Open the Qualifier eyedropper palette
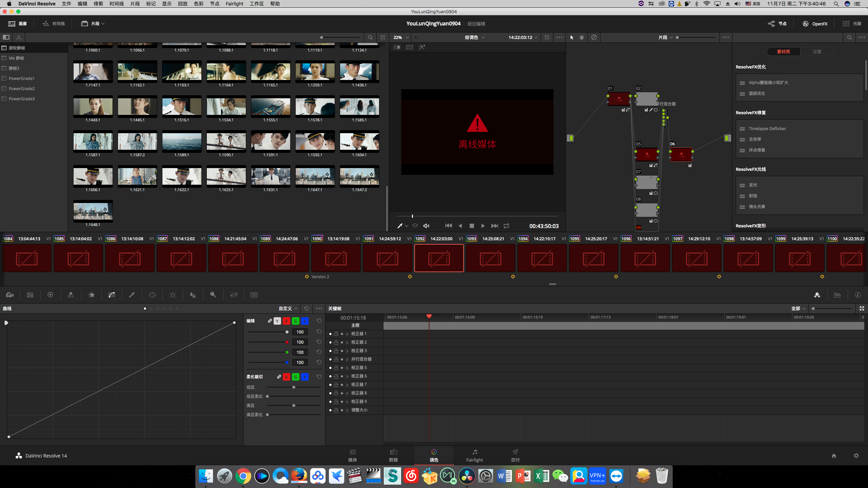 [132, 295]
